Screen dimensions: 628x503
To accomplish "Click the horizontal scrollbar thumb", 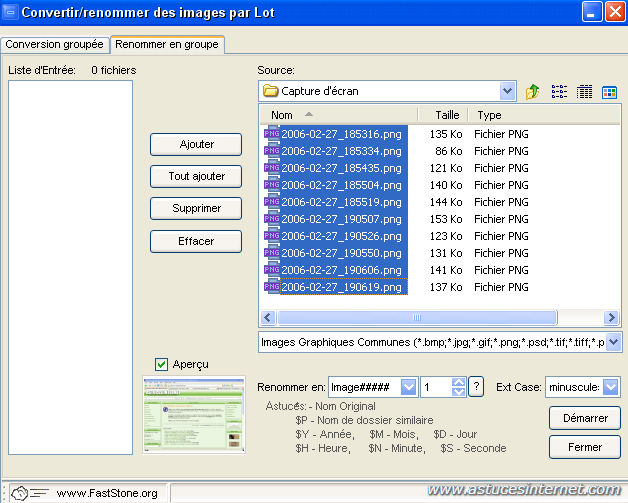I will click(x=417, y=318).
